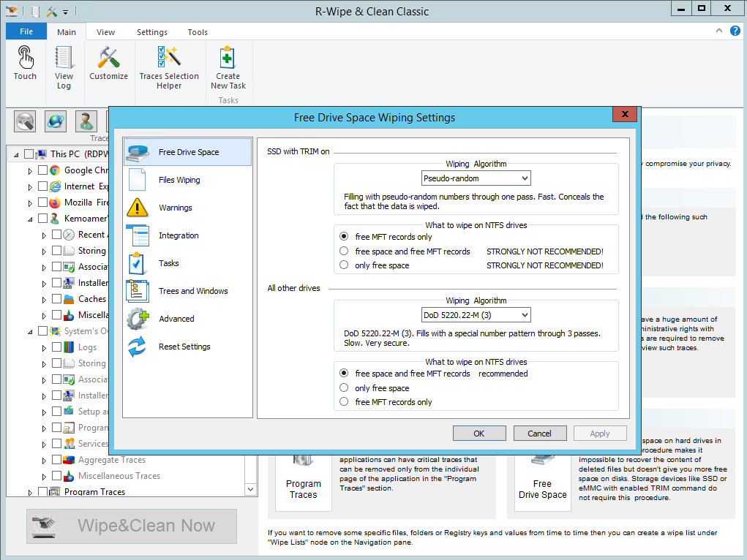Check the Aggregate Traces checkbox
Viewport: 747px width, 560px height.
[56, 460]
